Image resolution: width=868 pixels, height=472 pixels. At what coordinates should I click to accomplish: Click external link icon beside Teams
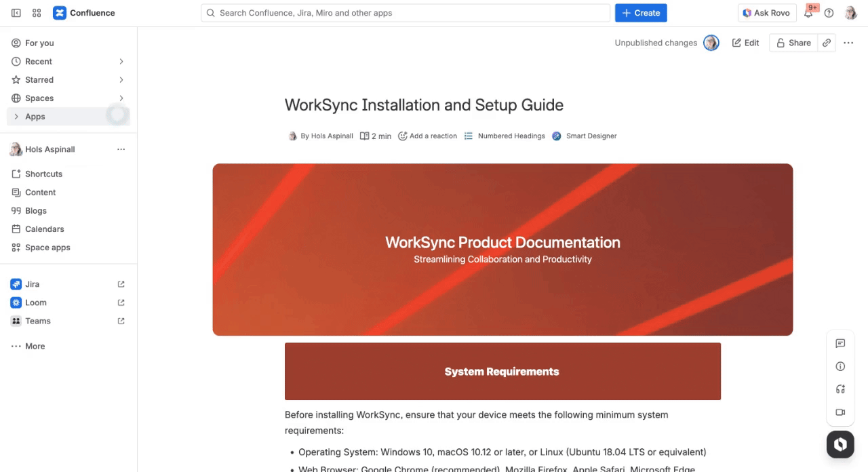pos(121,321)
